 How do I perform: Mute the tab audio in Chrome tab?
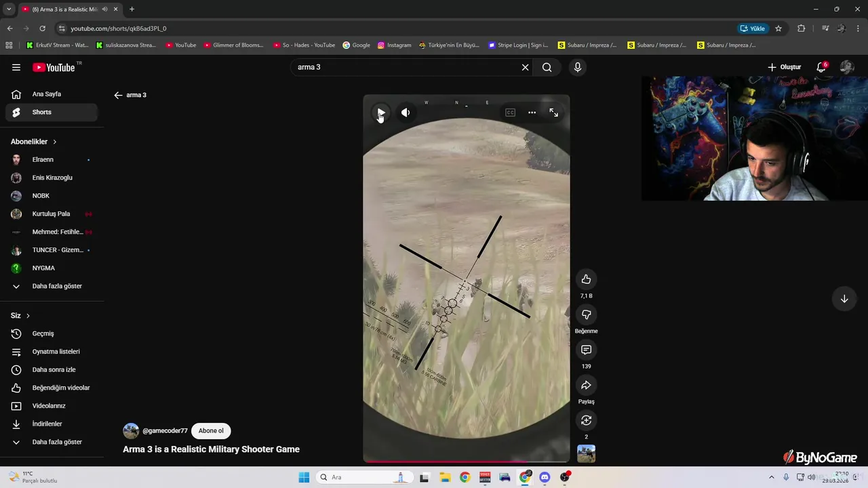(x=105, y=9)
